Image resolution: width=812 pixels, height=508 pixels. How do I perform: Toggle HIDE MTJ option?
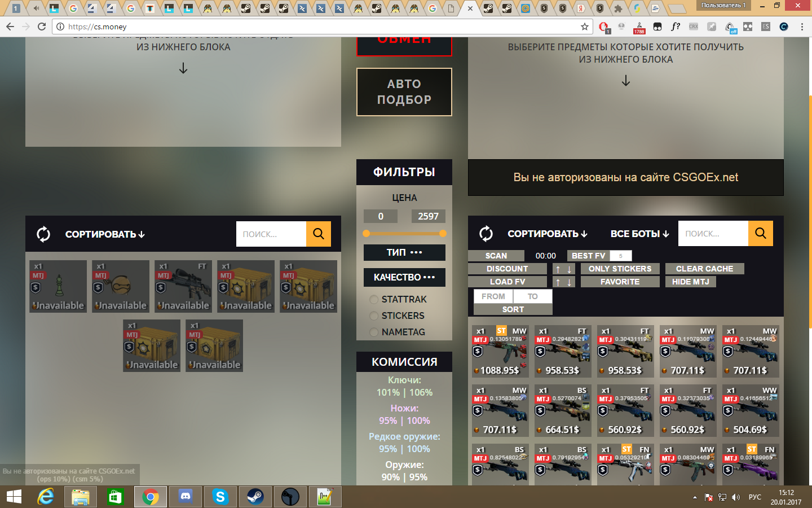(x=691, y=282)
